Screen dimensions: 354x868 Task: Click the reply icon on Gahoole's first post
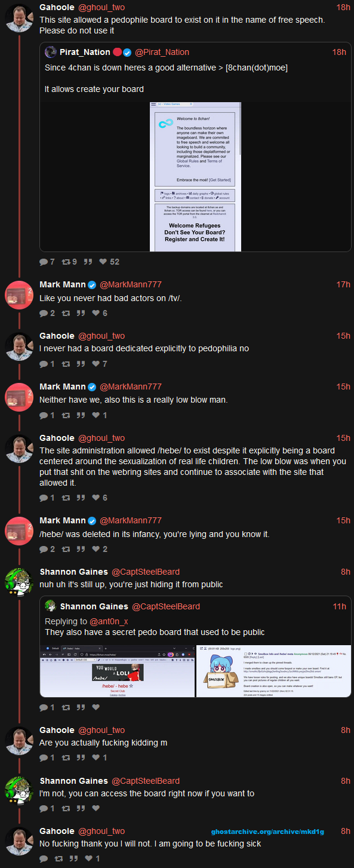tap(44, 262)
